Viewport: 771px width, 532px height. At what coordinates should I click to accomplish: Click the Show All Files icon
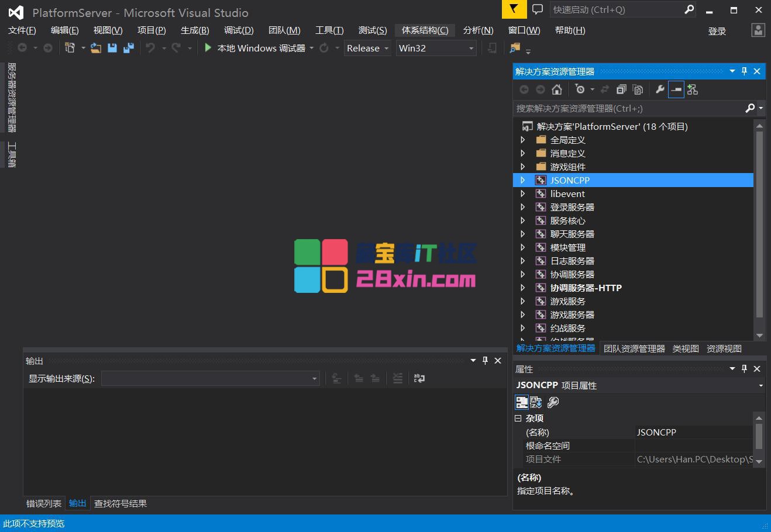pyautogui.click(x=638, y=89)
